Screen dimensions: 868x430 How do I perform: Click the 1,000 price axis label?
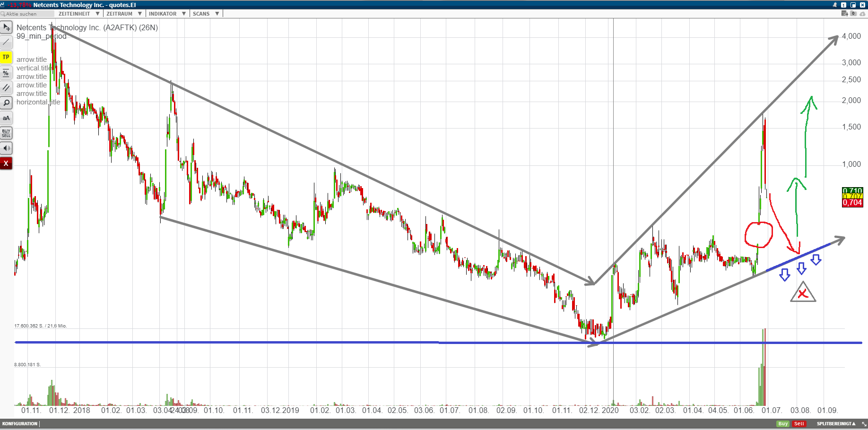click(x=851, y=164)
